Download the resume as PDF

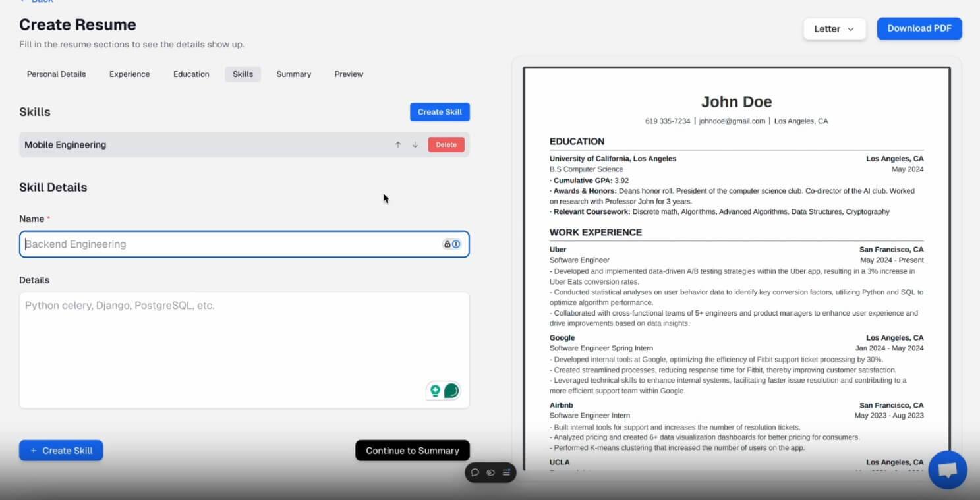click(x=919, y=28)
